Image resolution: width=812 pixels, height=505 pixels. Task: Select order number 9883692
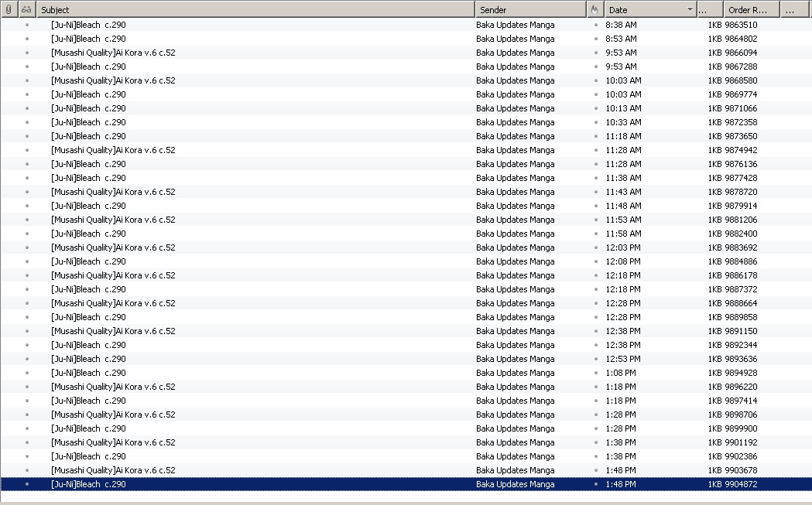[x=741, y=247]
